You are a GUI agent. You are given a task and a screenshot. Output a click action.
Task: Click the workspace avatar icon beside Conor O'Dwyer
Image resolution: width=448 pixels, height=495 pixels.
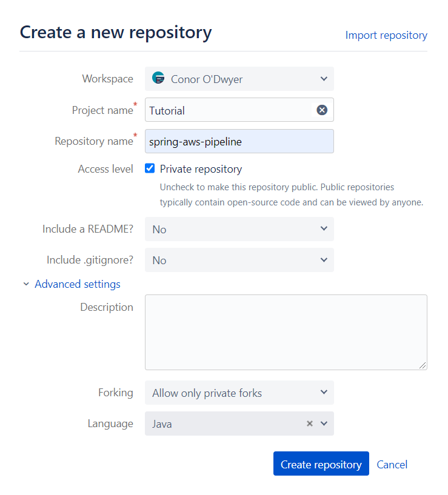point(158,78)
